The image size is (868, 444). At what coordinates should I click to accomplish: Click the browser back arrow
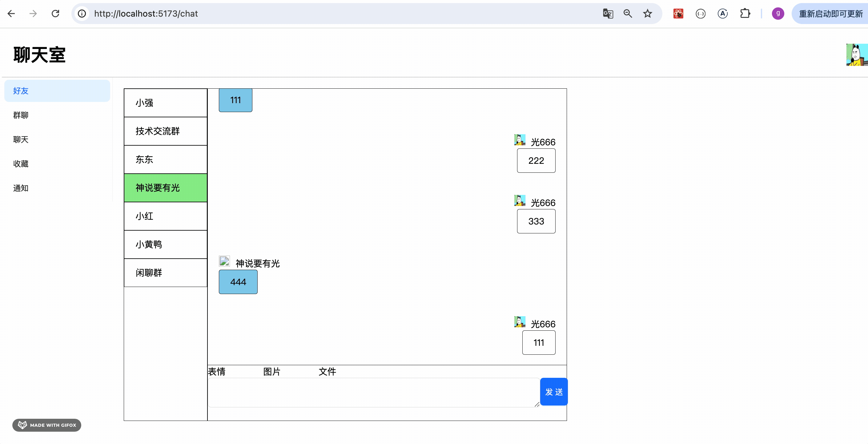click(x=11, y=14)
